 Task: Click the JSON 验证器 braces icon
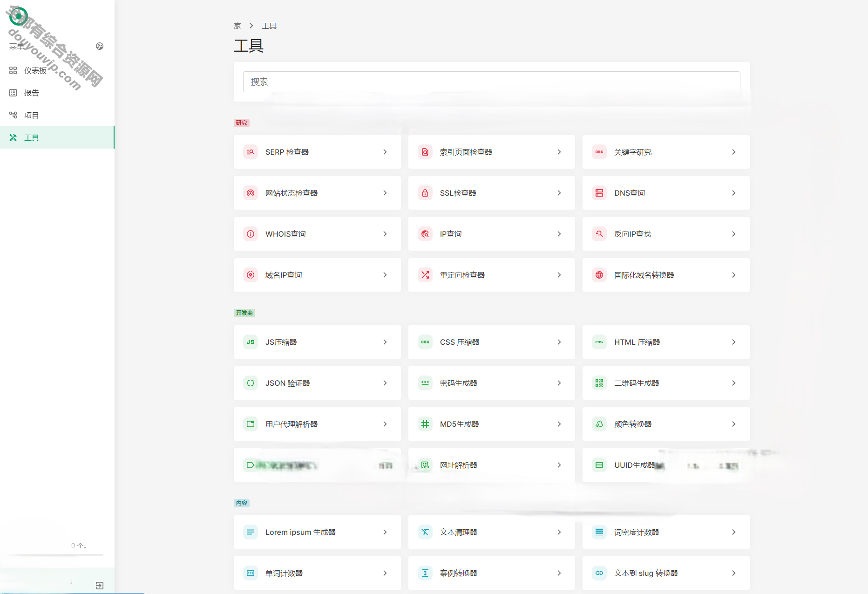point(251,383)
